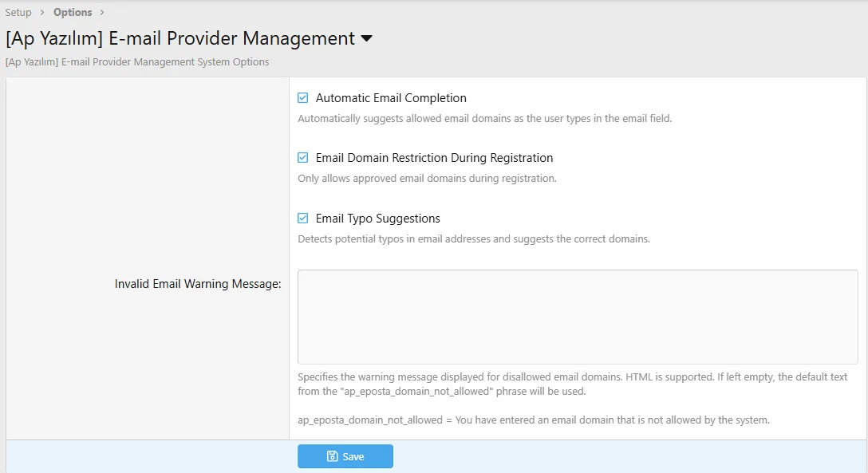868x473 pixels.
Task: Click the hint 'Only allows approved email domains'
Action: click(428, 178)
